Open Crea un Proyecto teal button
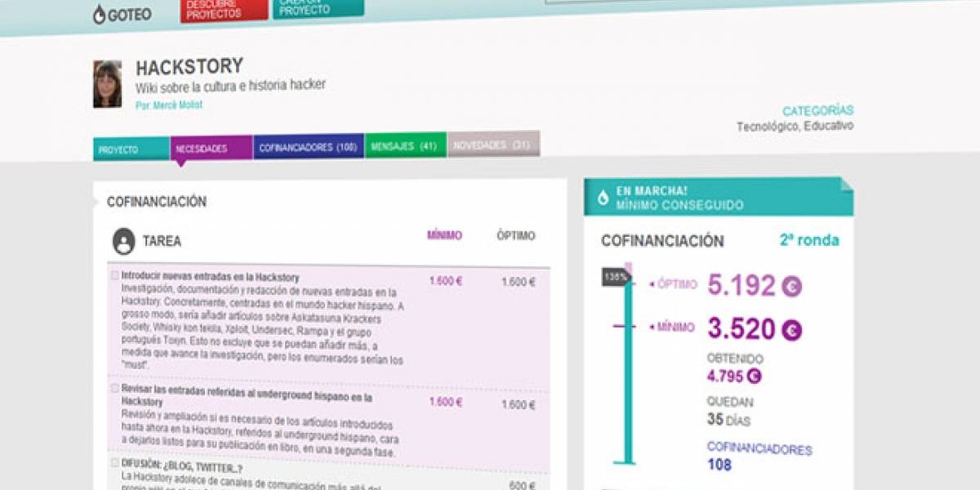 coord(318,8)
